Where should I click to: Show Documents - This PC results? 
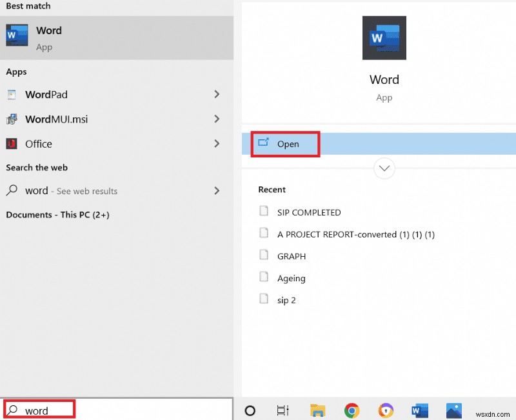tap(57, 215)
